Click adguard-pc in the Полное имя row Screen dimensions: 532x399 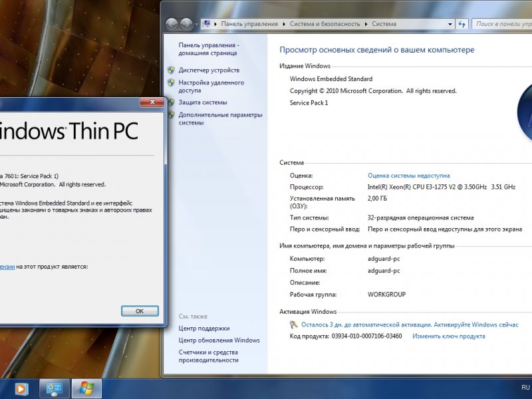coord(384,271)
